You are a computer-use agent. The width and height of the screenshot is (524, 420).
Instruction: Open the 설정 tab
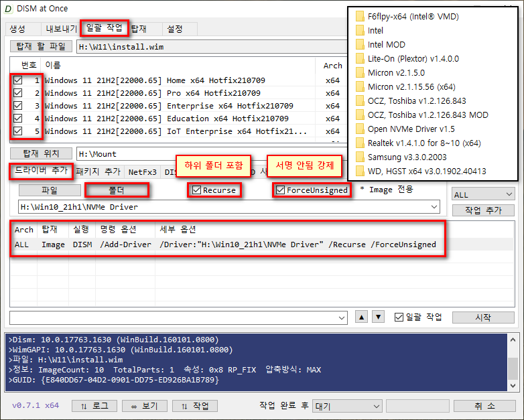coord(180,29)
